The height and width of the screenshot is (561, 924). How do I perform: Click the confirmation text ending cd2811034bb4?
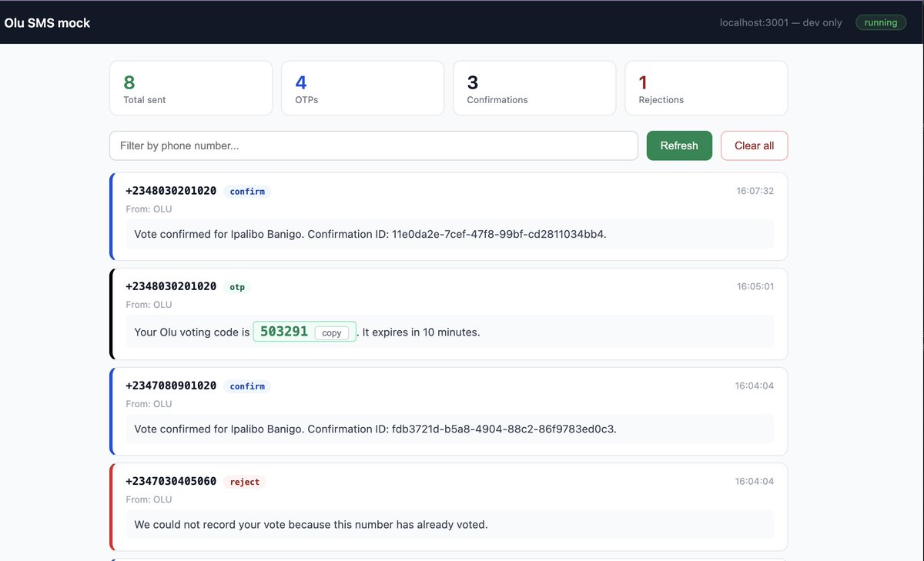coord(370,234)
